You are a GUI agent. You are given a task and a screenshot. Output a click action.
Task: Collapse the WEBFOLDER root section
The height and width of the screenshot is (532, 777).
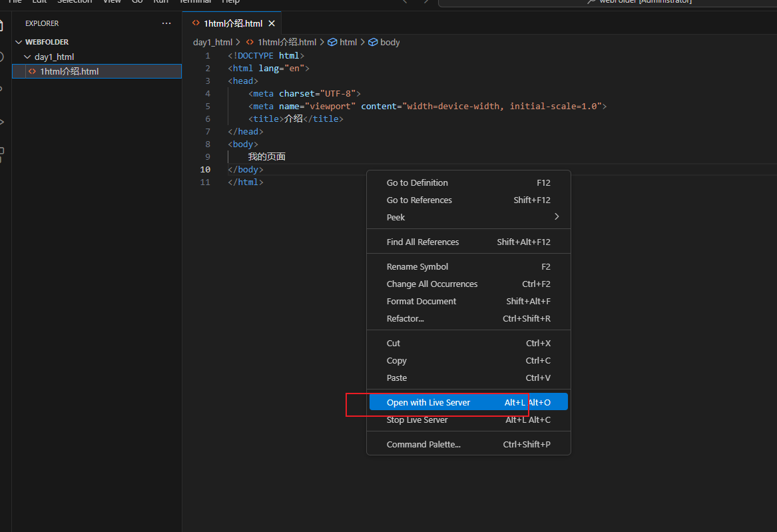click(19, 42)
